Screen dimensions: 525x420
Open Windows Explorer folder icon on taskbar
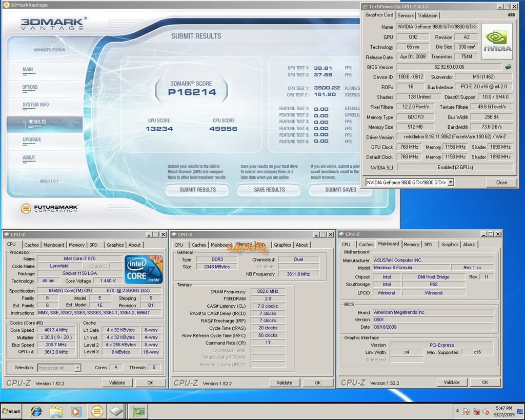pyautogui.click(x=56, y=411)
